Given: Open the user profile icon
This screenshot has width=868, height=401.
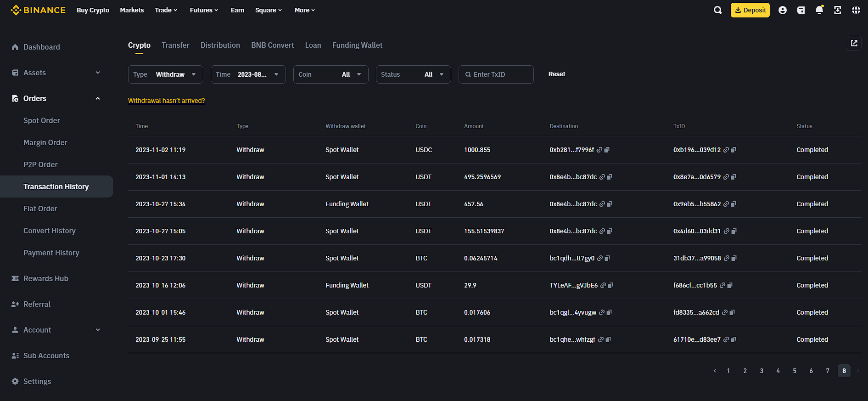Looking at the screenshot, I should click(x=783, y=10).
